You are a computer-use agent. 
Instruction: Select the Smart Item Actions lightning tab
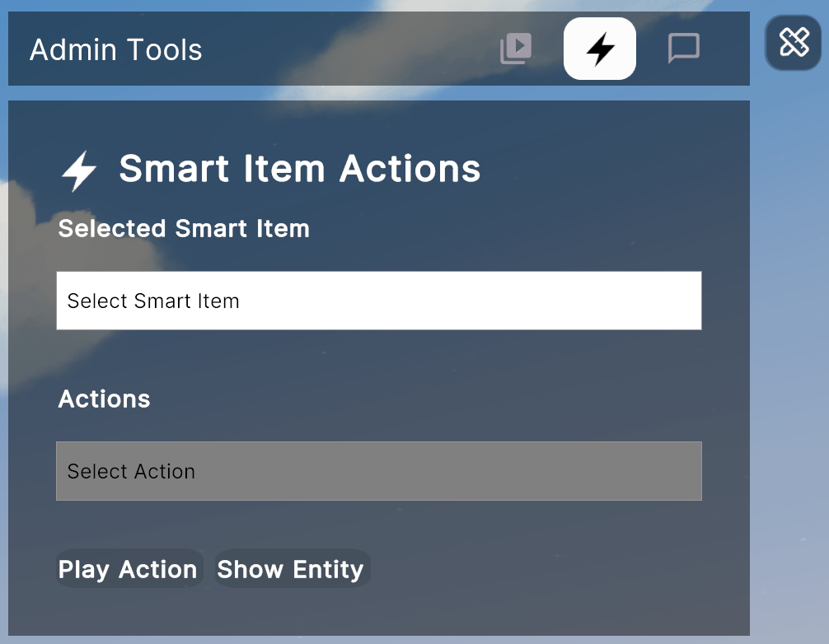coord(599,49)
